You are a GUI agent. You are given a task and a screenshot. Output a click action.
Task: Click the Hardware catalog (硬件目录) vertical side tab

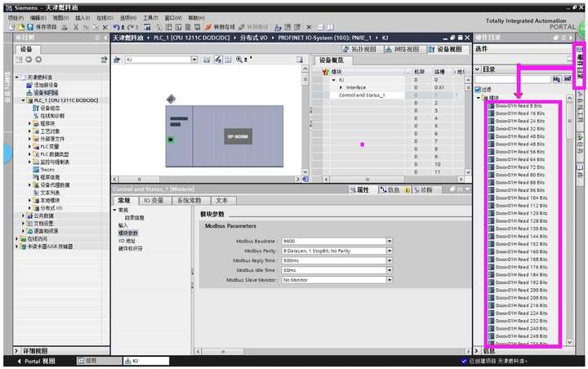580,65
